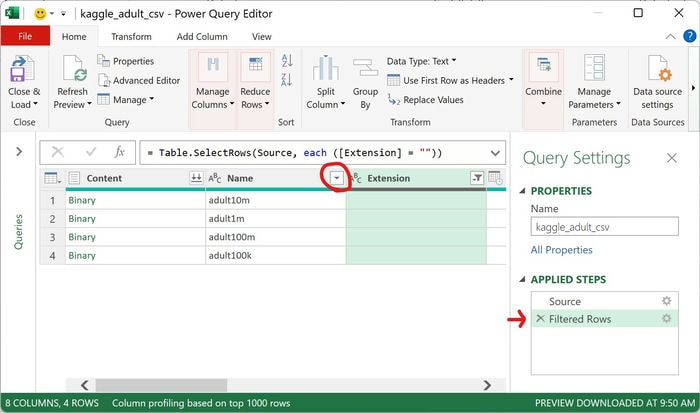Switch to the Home tab
Viewport: 700px width, 413px height.
pyautogui.click(x=74, y=37)
